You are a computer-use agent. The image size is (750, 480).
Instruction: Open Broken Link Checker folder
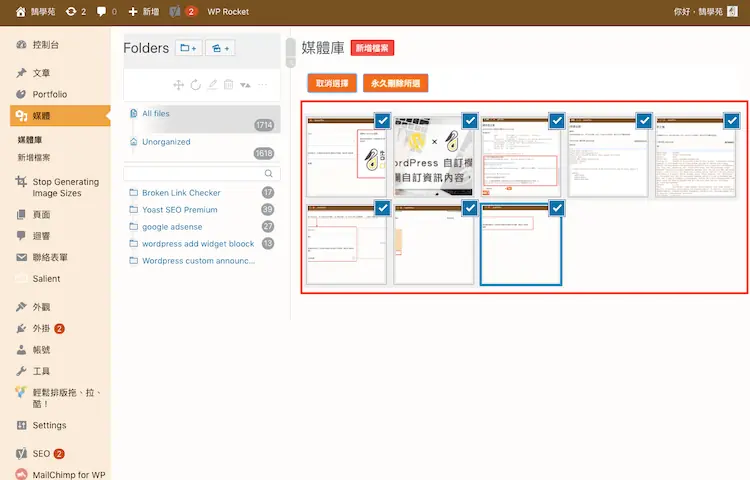(x=181, y=193)
